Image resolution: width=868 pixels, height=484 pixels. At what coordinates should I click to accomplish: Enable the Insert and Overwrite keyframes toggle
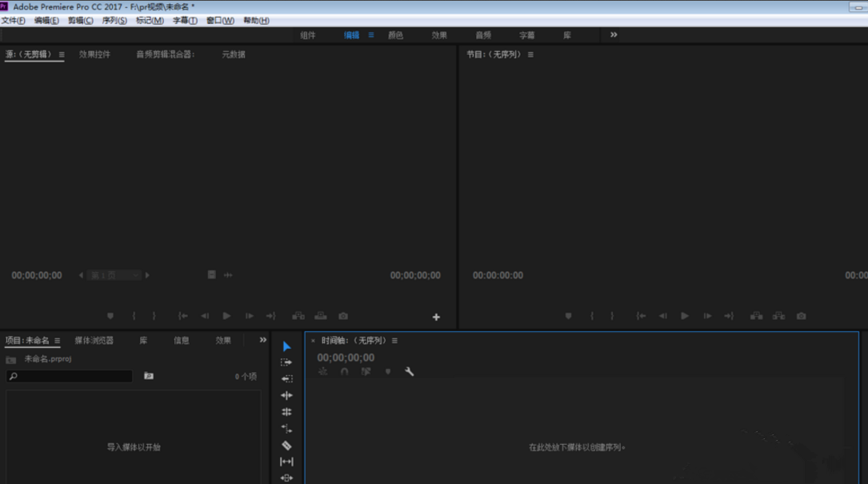coord(322,371)
